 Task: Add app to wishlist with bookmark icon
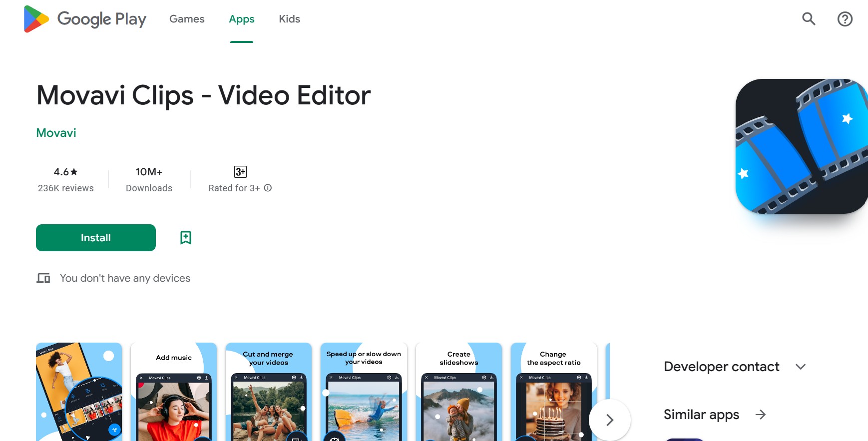(186, 238)
